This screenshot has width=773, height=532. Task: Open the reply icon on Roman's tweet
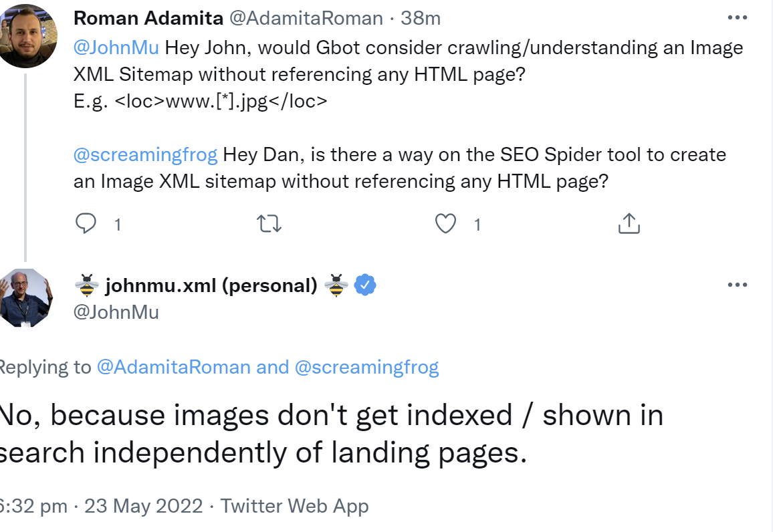pos(86,224)
